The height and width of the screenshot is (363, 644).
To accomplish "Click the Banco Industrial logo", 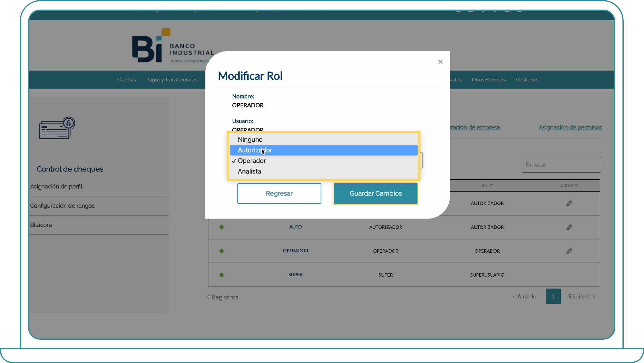I will 173,46.
